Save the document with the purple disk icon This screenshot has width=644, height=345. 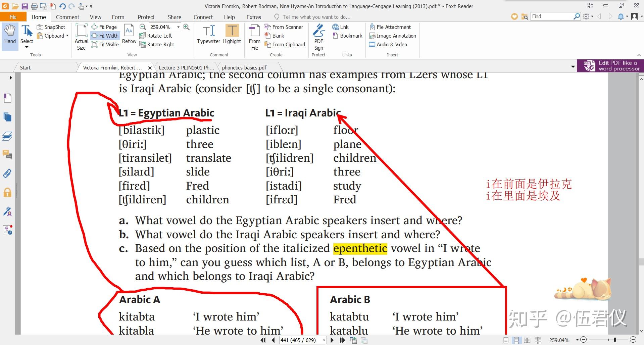tap(24, 6)
